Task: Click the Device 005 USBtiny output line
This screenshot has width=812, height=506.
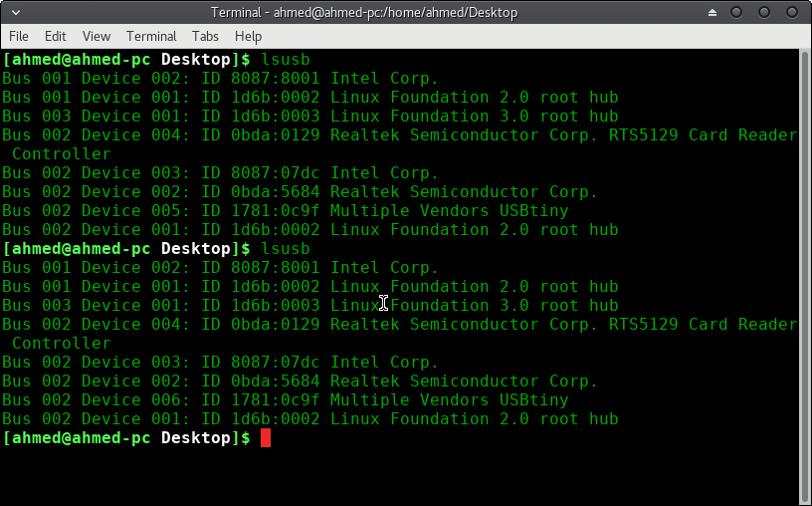Action: tap(286, 211)
